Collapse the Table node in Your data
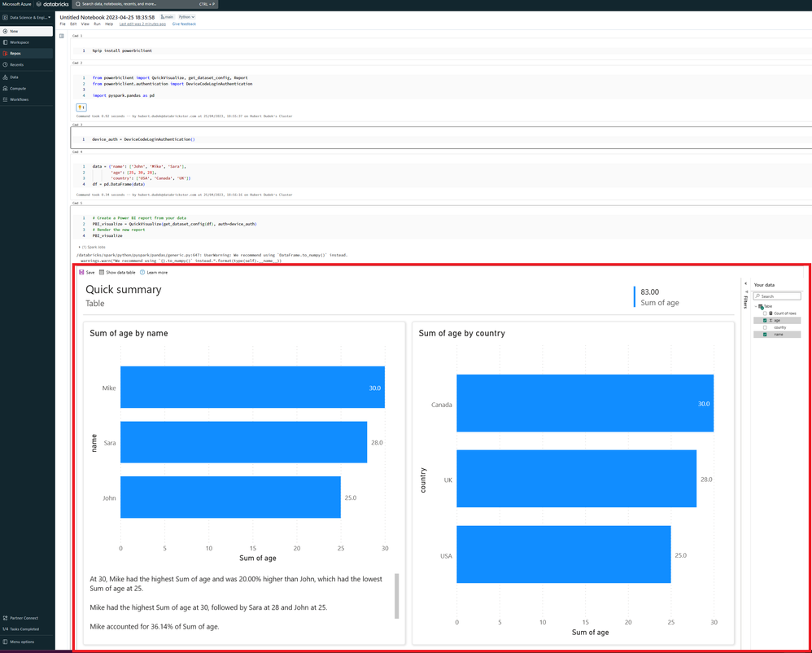Viewport: 812px width, 653px height. pyautogui.click(x=756, y=306)
